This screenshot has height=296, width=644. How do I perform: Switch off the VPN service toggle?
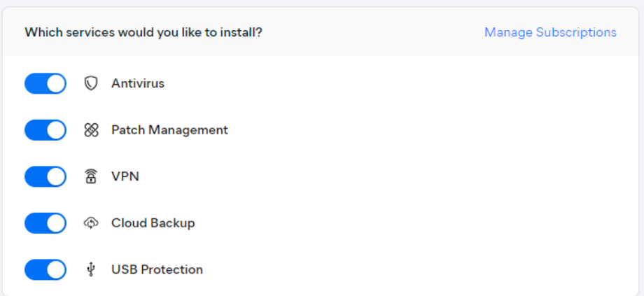click(x=45, y=177)
